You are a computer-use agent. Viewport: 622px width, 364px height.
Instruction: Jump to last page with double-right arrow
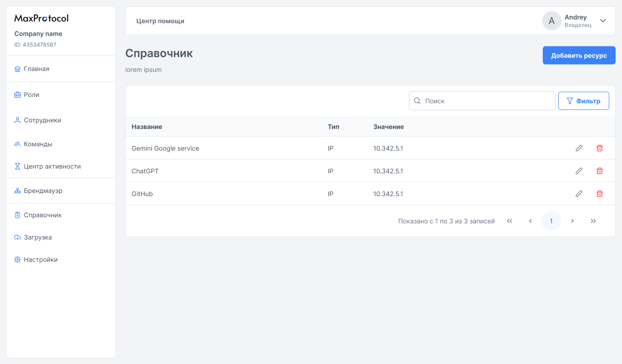[593, 221]
